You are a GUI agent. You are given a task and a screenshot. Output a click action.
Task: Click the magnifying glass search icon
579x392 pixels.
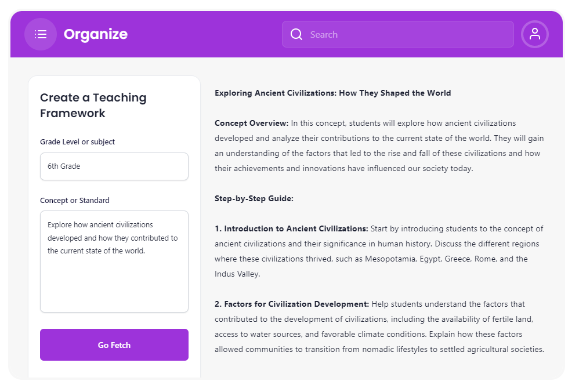pos(296,34)
